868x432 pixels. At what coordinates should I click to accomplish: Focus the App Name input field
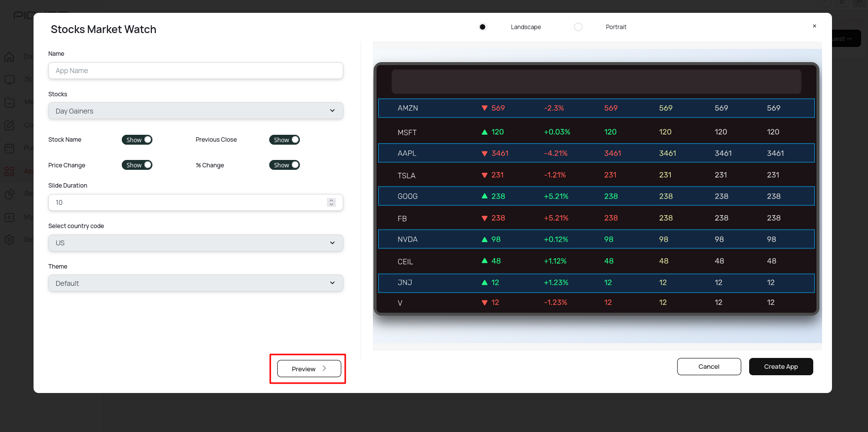coord(196,71)
